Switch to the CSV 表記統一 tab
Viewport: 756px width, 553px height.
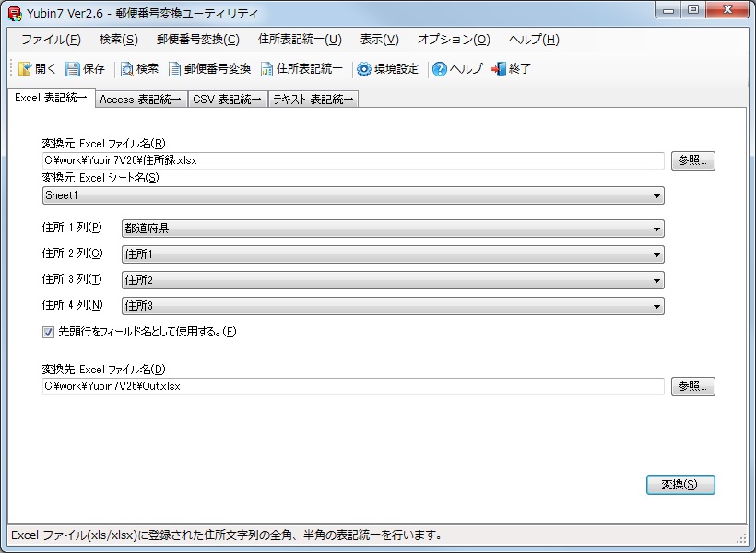coord(227,100)
